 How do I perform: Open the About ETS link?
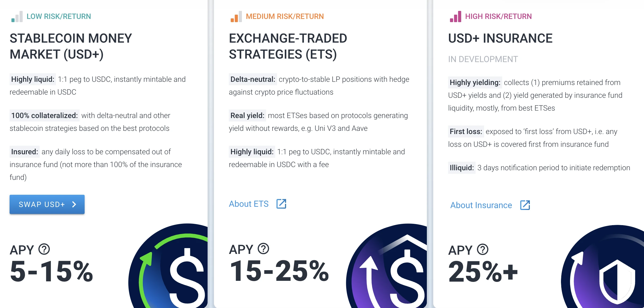[249, 204]
